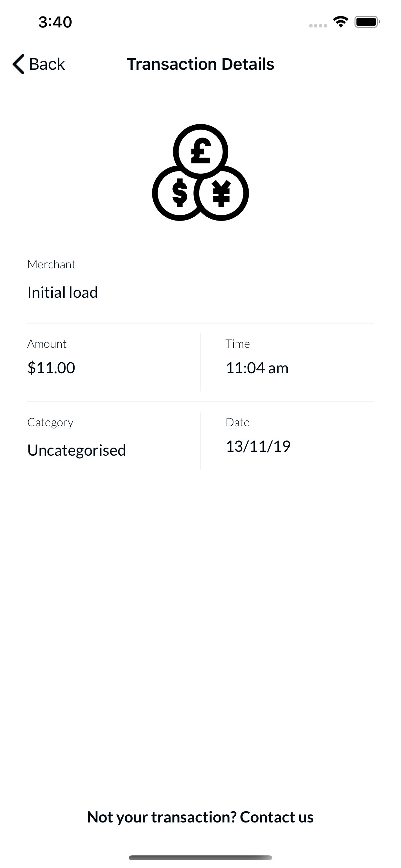The height and width of the screenshot is (868, 401).
Task: Tap the dollar coin symbol
Action: click(x=179, y=193)
